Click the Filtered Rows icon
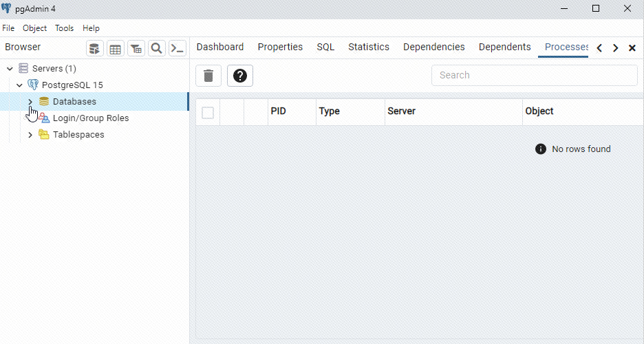644x344 pixels. 136,48
